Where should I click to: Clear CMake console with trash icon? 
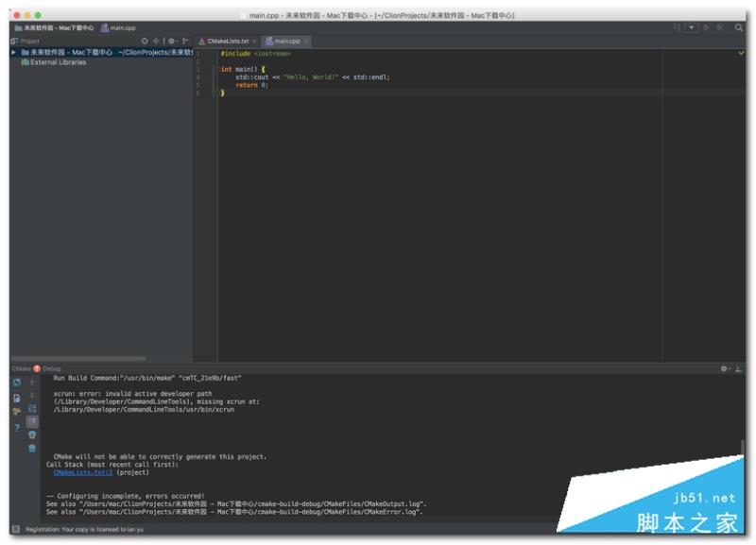point(32,448)
